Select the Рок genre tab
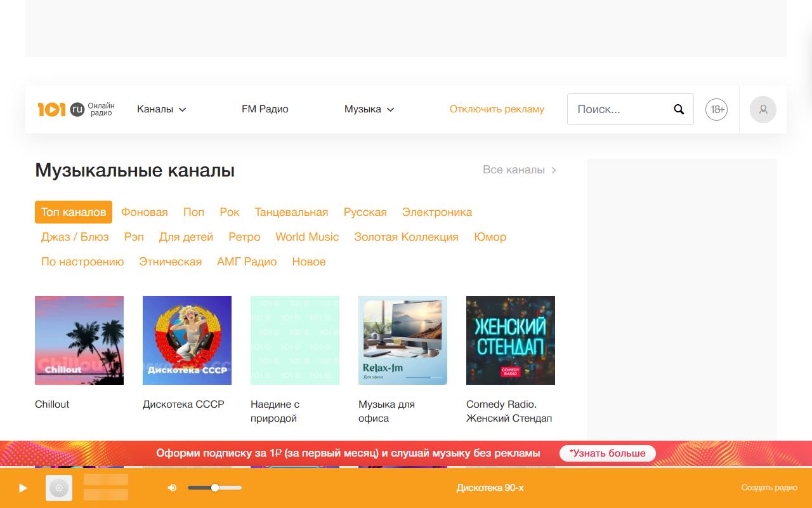 click(x=230, y=212)
